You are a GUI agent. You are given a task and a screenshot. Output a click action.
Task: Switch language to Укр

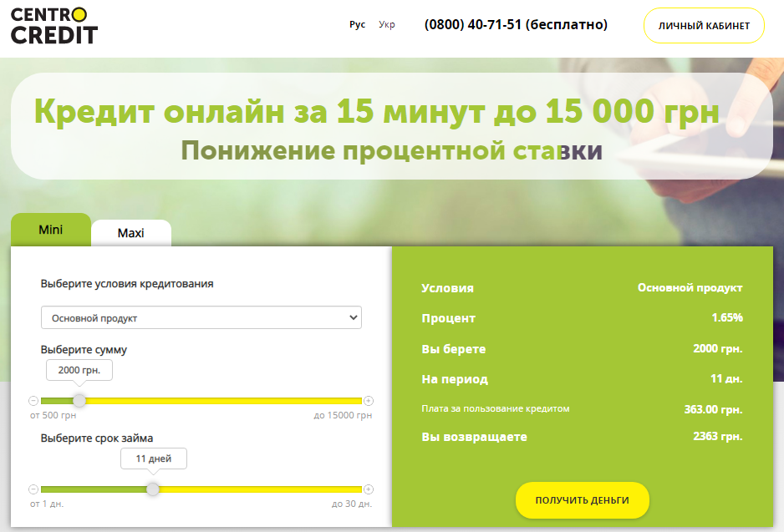pos(387,24)
